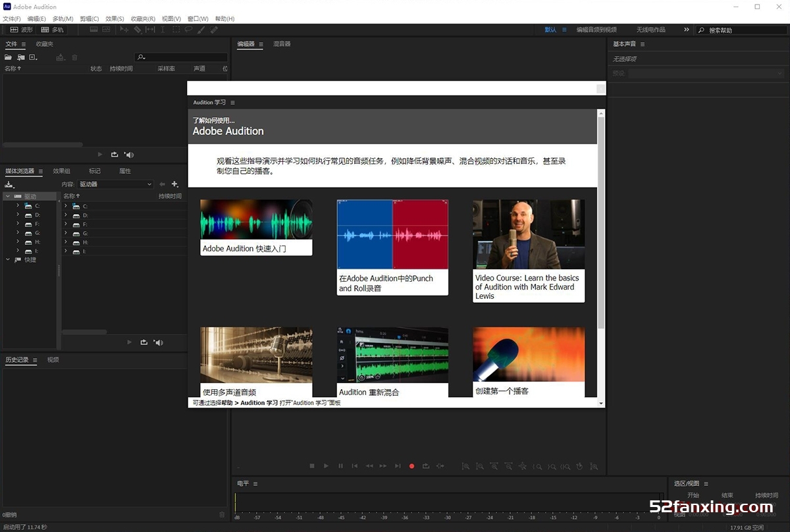Image resolution: width=790 pixels, height=532 pixels.
Task: Click the horizontal scrollbar in the 媒体浏览器 list
Action: [x=84, y=332]
